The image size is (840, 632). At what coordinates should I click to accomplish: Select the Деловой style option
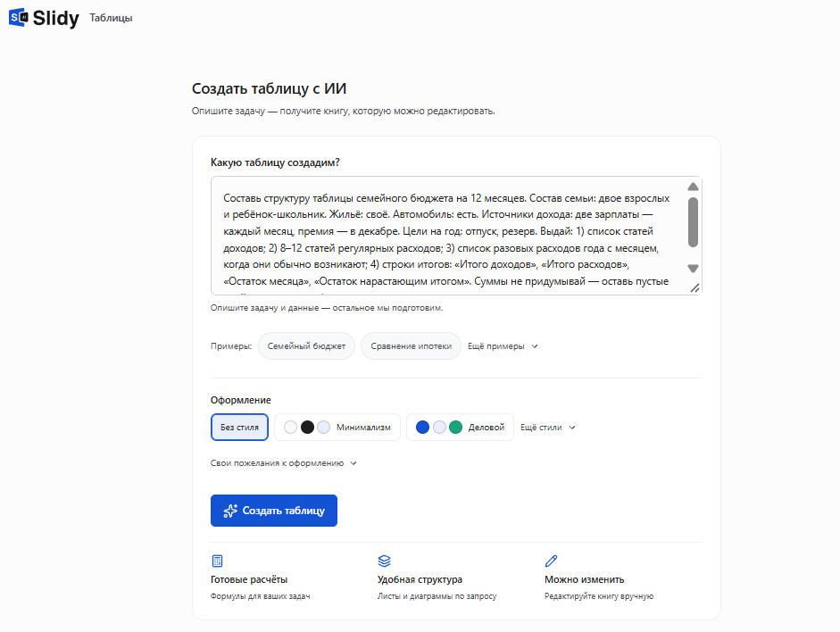pyautogui.click(x=461, y=428)
